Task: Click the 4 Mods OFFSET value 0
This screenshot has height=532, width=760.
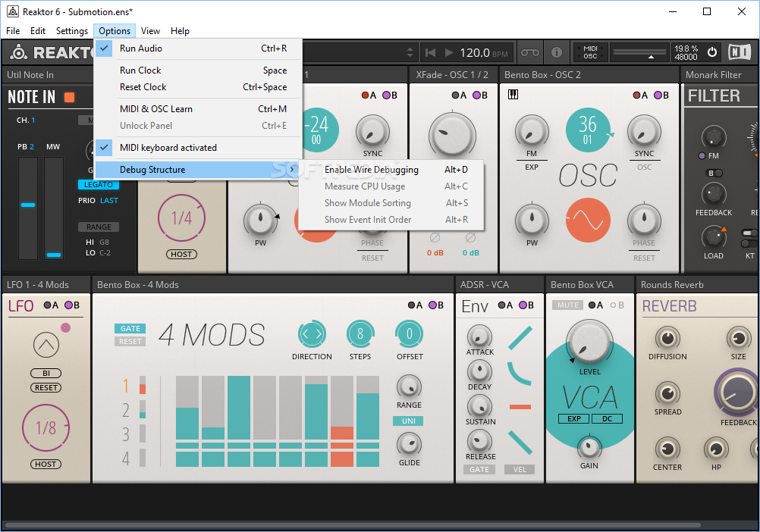Action: (409, 333)
